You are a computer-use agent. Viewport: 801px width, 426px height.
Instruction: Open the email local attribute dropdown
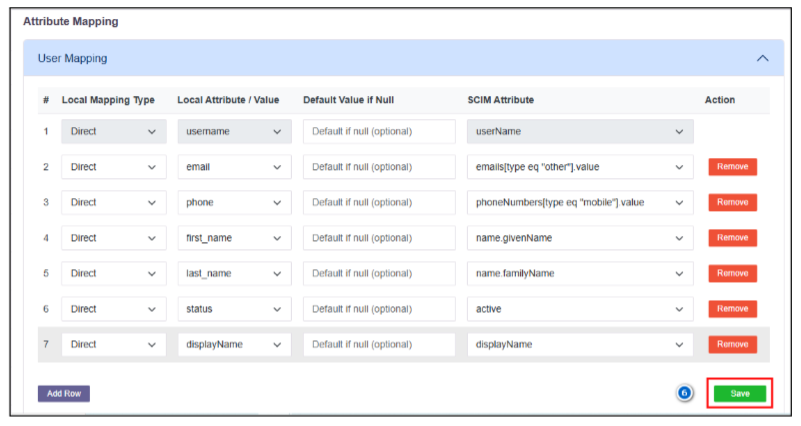tap(233, 167)
